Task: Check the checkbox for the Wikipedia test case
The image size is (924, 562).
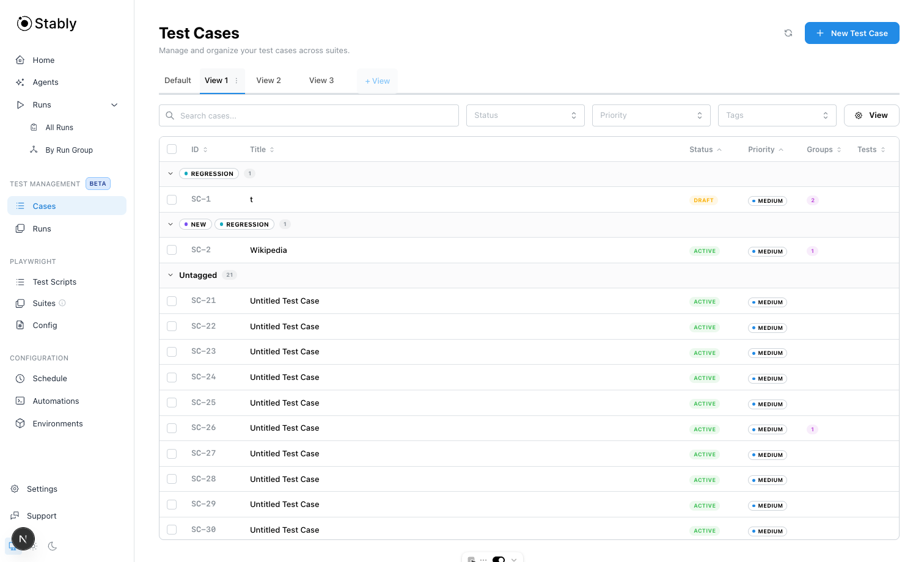Action: pyautogui.click(x=172, y=250)
